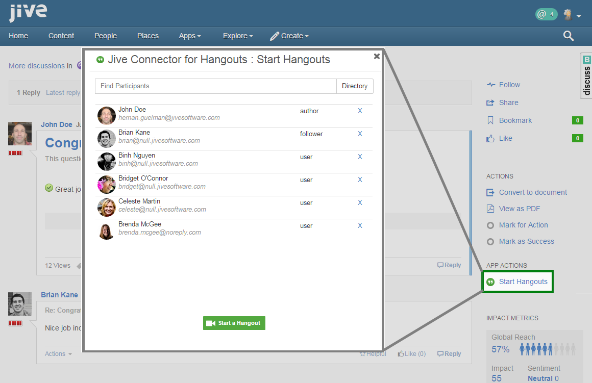Image resolution: width=592 pixels, height=383 pixels.
Task: Open John Doe's profile link in post
Action: pos(56,125)
